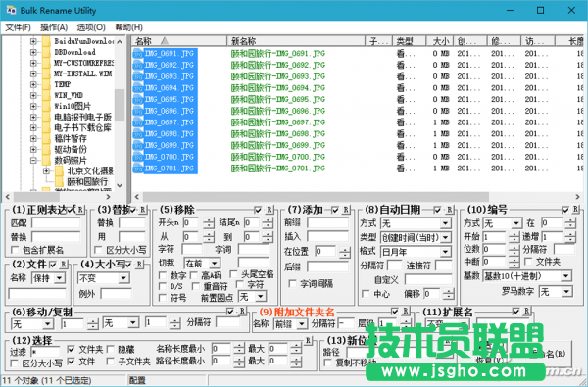
Task: Click the 名称 column sort arrow
Action: (x=165, y=41)
